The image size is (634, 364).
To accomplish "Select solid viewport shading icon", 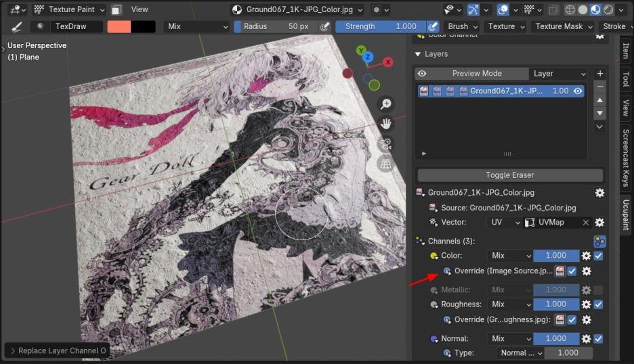I will 583,9.
